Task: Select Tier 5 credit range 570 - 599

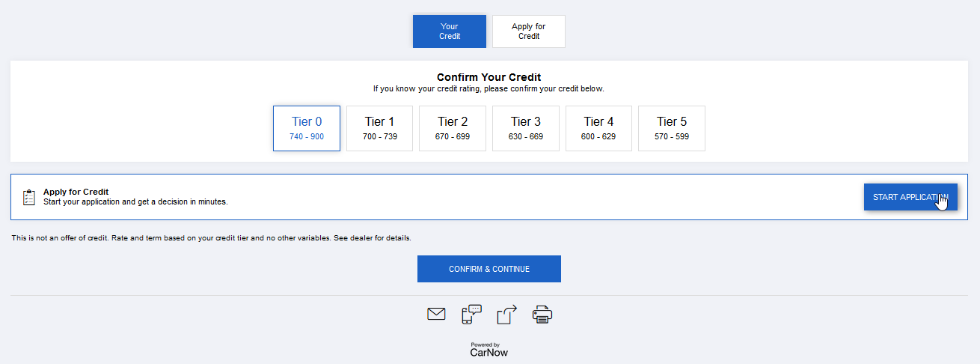Action: coord(672,128)
